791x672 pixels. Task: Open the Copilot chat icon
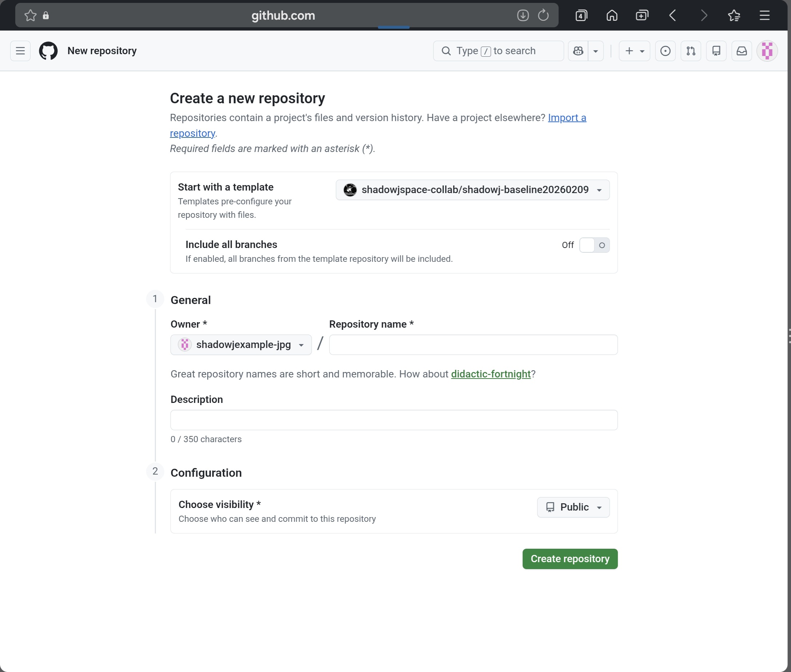(578, 51)
